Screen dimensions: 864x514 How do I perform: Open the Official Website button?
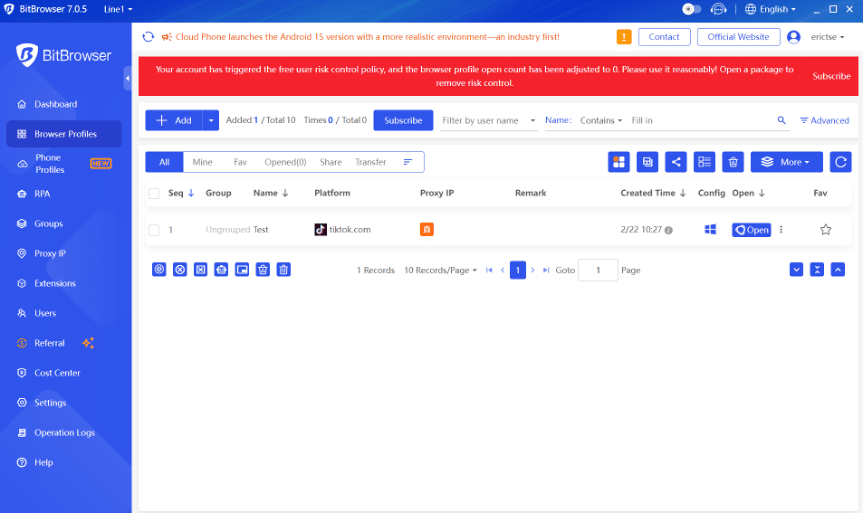click(x=738, y=37)
